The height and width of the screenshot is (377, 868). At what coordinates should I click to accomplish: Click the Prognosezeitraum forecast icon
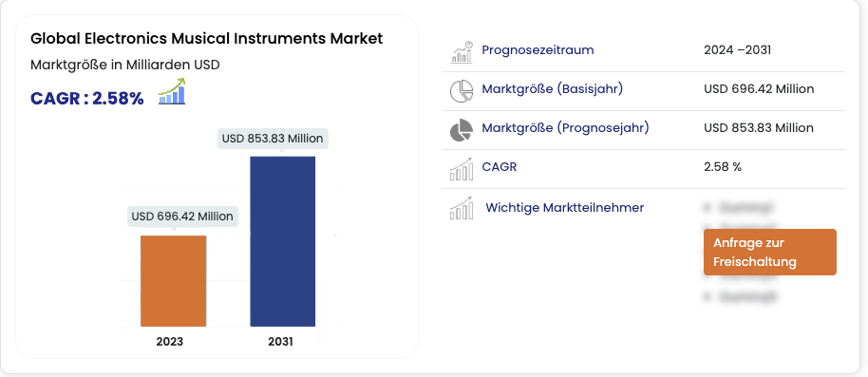click(x=462, y=52)
